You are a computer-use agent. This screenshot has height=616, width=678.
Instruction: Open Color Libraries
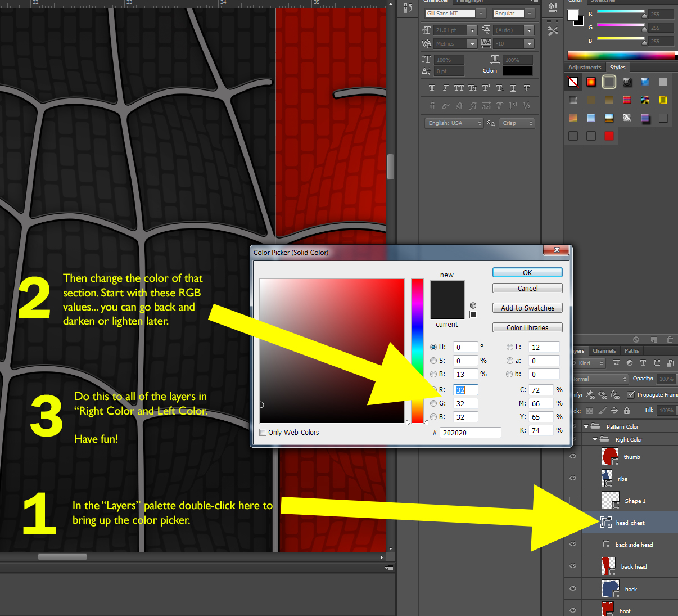pos(527,327)
